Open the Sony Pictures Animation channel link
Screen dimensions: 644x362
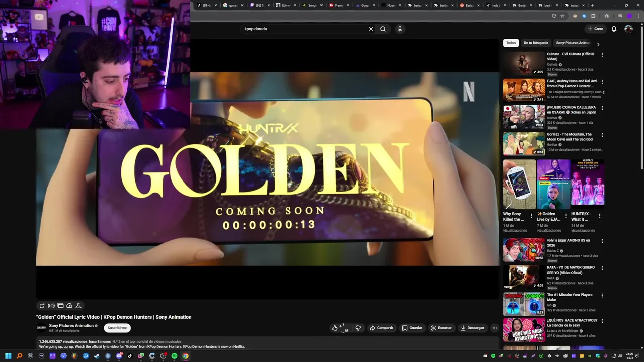pos(71,326)
